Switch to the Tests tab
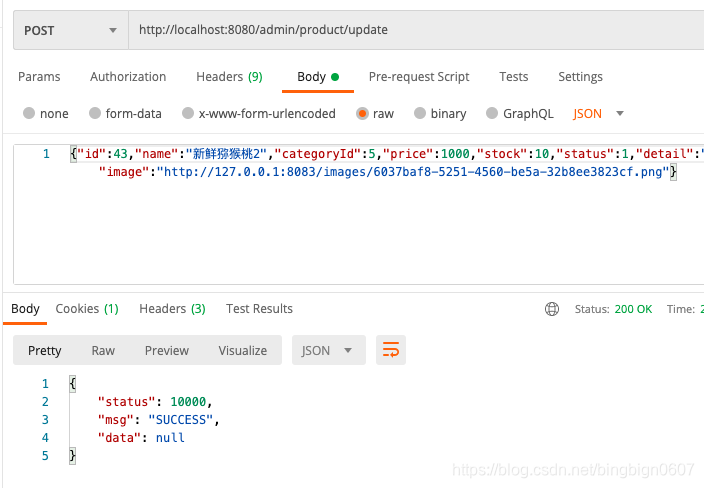704x488 pixels. point(514,77)
